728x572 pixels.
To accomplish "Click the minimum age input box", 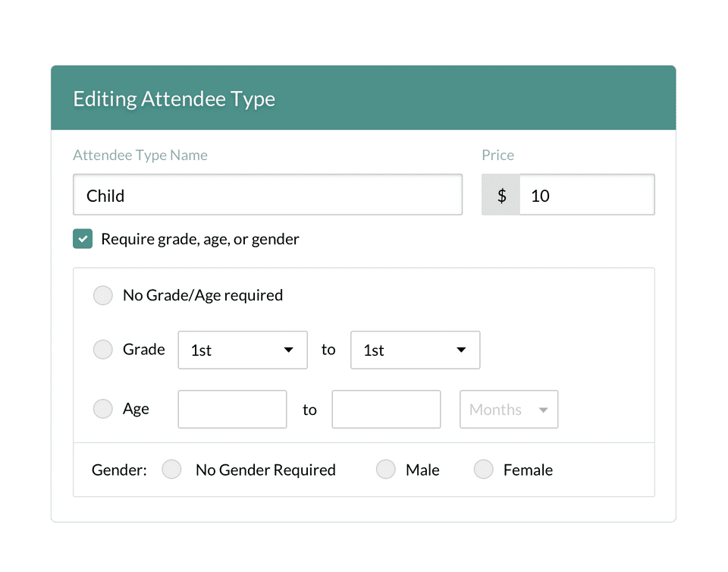I will (x=232, y=410).
